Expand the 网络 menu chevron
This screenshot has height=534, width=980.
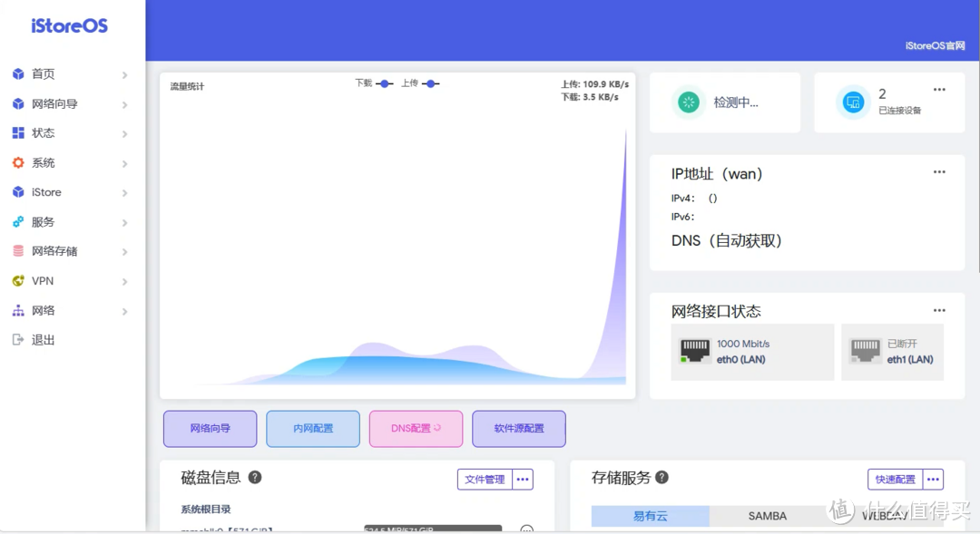(125, 311)
